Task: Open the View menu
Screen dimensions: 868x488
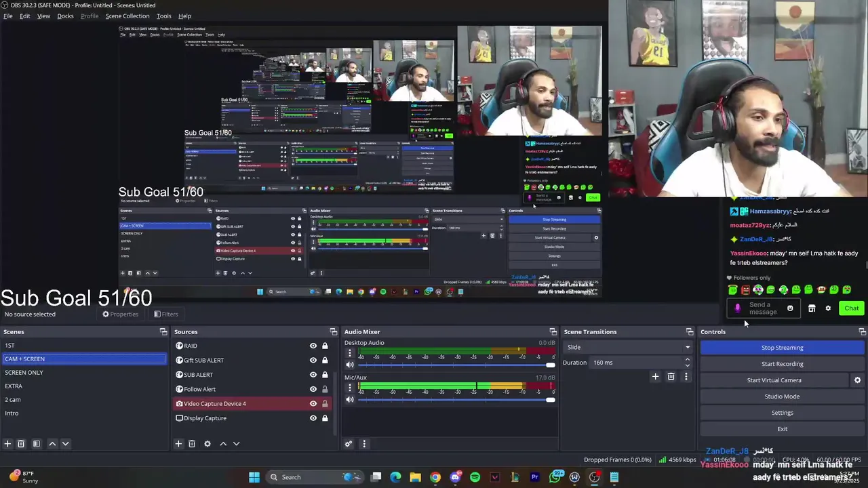Action: coord(43,16)
